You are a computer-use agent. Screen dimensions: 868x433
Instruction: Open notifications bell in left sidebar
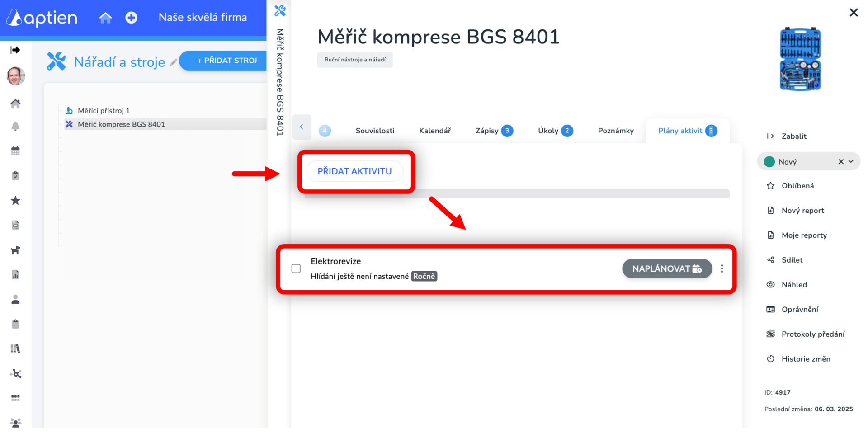tap(15, 126)
